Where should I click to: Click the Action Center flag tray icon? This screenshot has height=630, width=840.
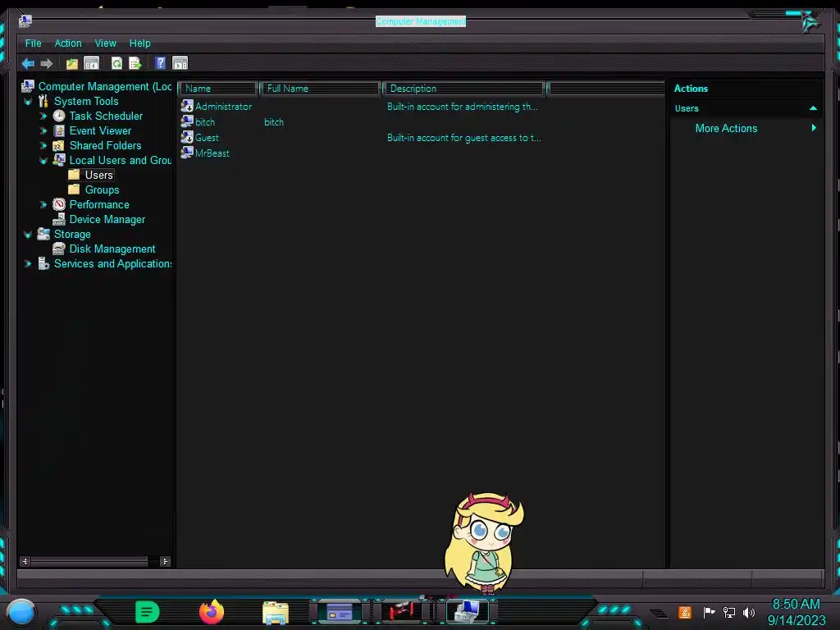(x=709, y=612)
